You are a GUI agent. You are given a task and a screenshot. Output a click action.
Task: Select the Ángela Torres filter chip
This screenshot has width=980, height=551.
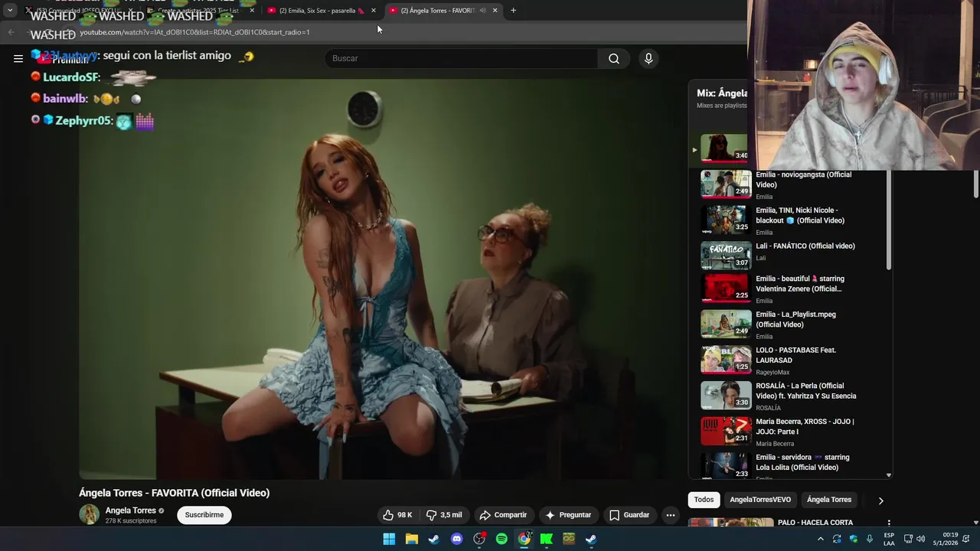click(829, 500)
